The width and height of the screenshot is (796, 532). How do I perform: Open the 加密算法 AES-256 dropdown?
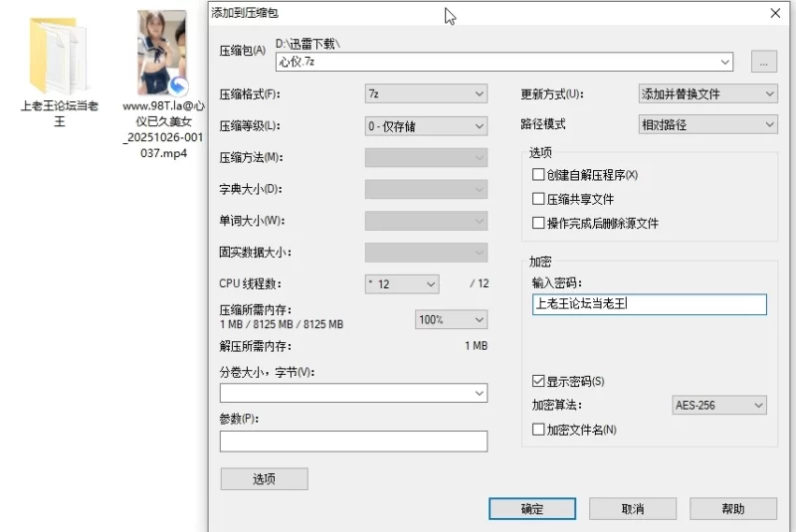click(718, 405)
